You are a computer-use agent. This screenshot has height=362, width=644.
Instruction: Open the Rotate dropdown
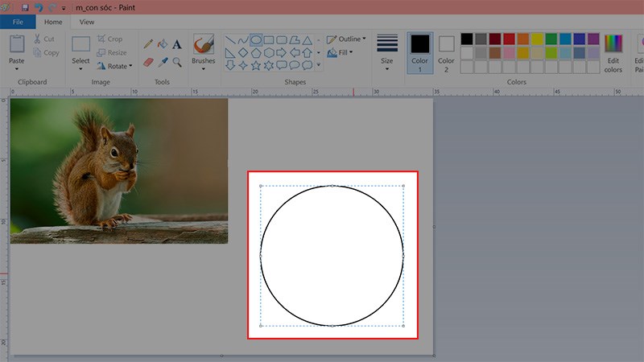coord(114,66)
